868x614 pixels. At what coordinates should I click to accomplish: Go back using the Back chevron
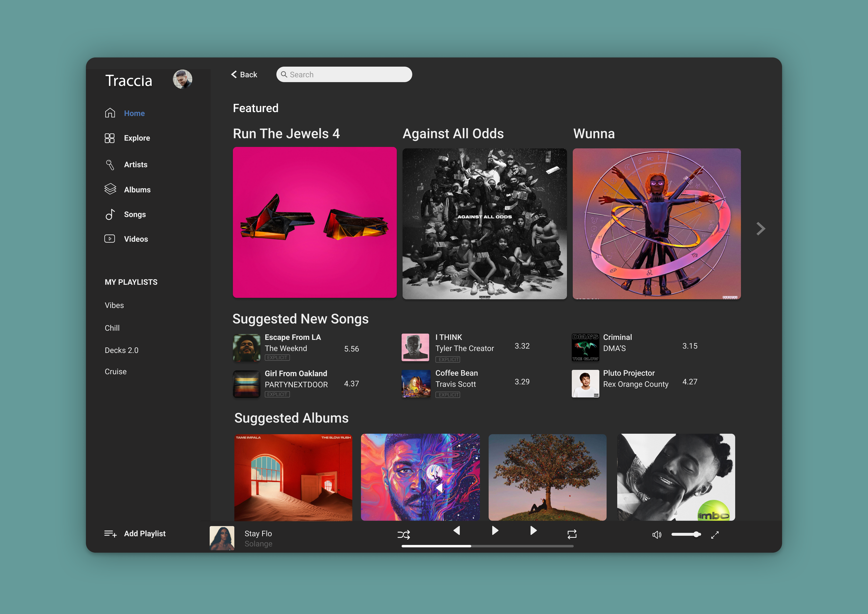tap(234, 75)
